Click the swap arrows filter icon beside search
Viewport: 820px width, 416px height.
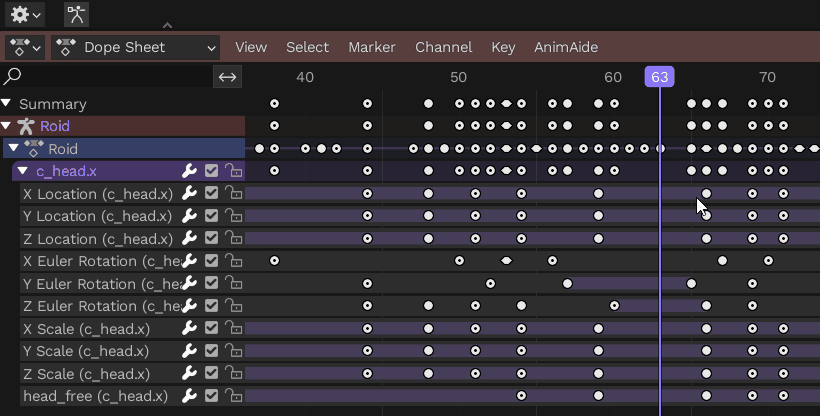(228, 77)
